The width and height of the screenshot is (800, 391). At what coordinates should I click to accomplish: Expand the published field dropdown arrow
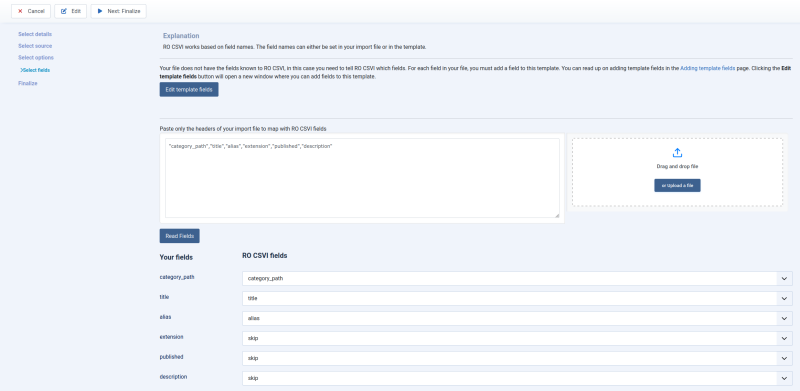point(784,358)
